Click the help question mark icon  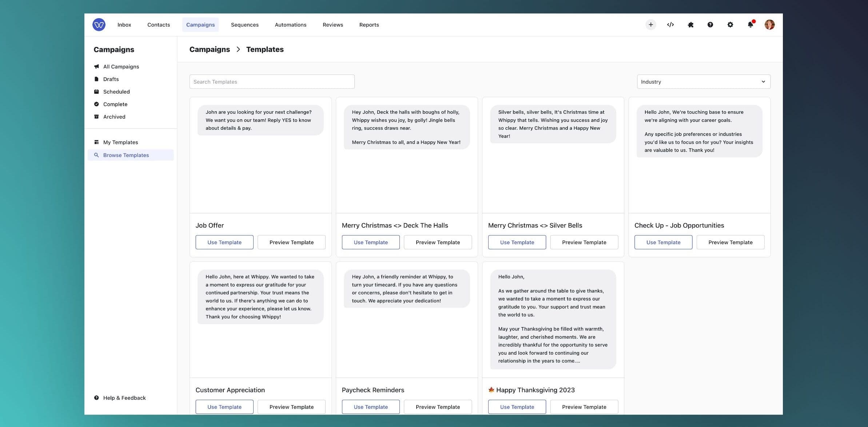(710, 24)
